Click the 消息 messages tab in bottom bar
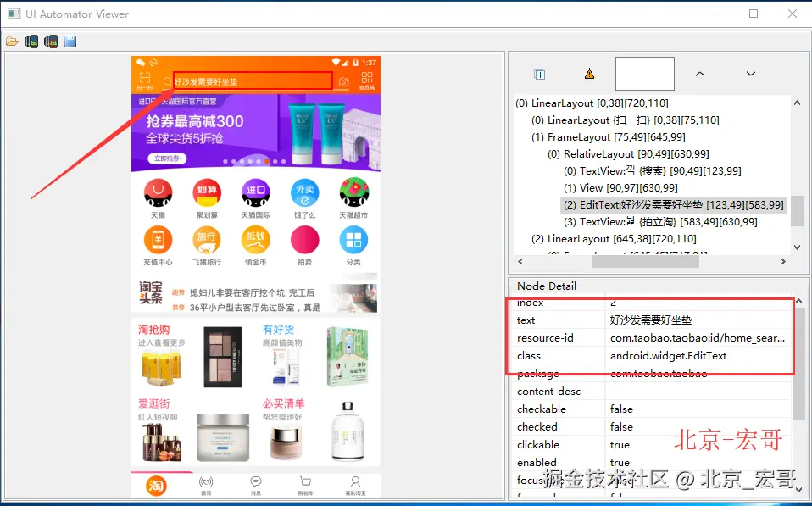 256,486
